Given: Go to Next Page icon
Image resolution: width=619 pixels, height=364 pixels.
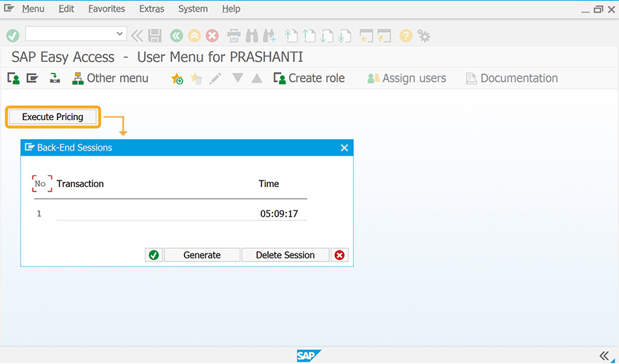Looking at the screenshot, I should coord(327,36).
